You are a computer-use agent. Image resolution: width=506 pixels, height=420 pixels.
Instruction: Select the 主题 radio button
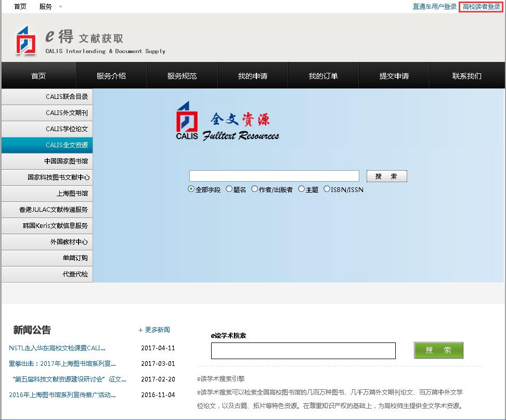point(301,189)
